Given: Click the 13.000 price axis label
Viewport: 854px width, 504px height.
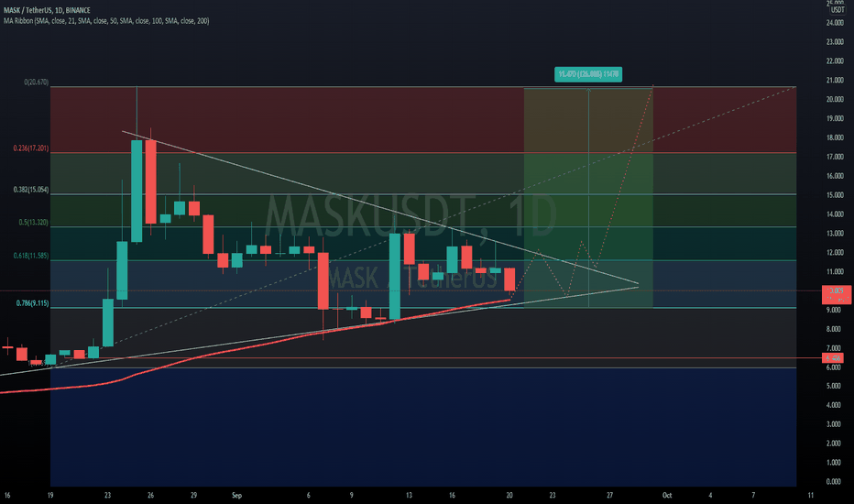Looking at the screenshot, I should [x=835, y=233].
